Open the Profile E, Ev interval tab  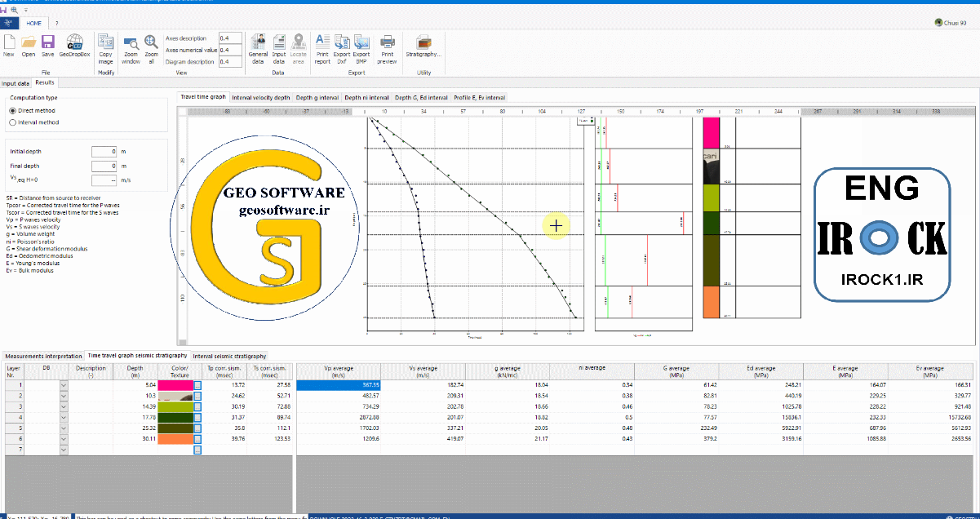pyautogui.click(x=480, y=97)
